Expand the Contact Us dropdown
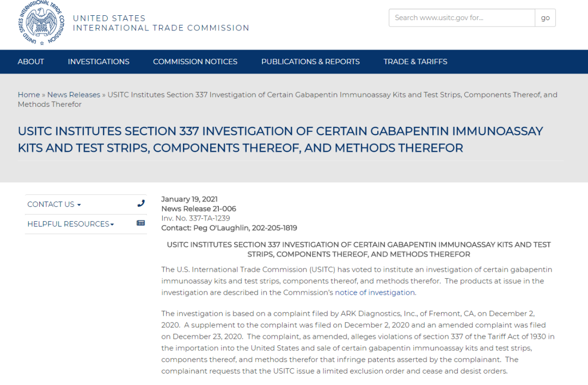This screenshot has height=385, width=588. click(54, 204)
